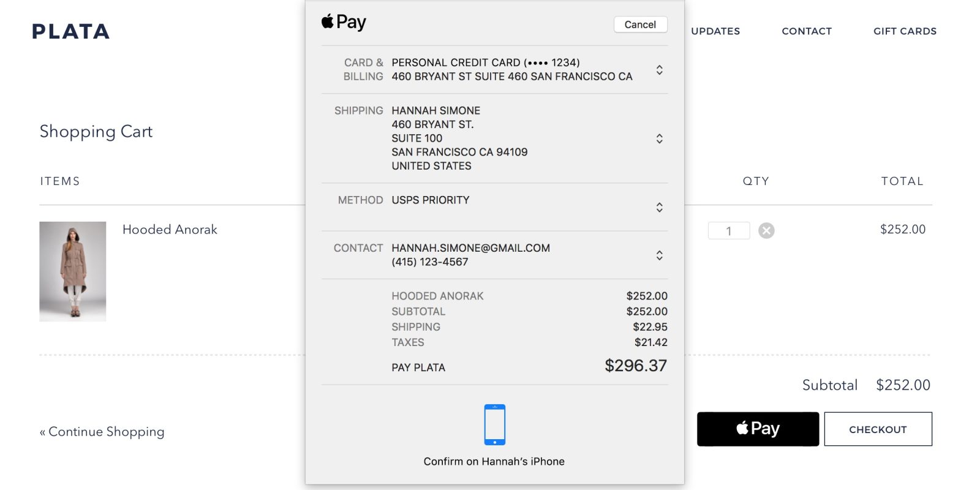Follow the Continue Shopping link
Image resolution: width=980 pixels, height=490 pixels.
click(102, 432)
